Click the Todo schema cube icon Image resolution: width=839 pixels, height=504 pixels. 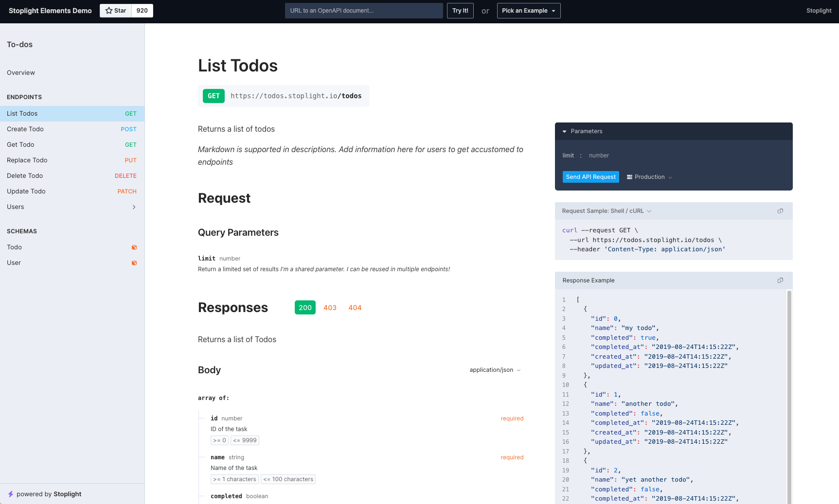(x=134, y=247)
